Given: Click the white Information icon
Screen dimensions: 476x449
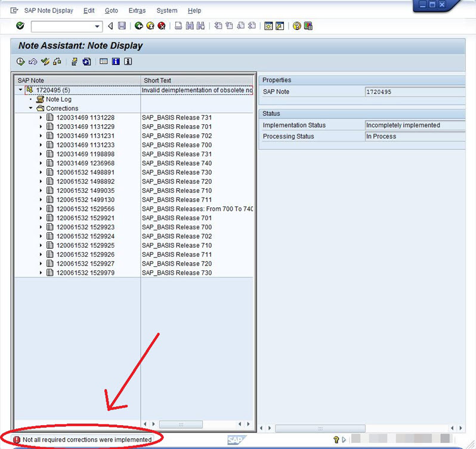Looking at the screenshot, I should tap(128, 61).
